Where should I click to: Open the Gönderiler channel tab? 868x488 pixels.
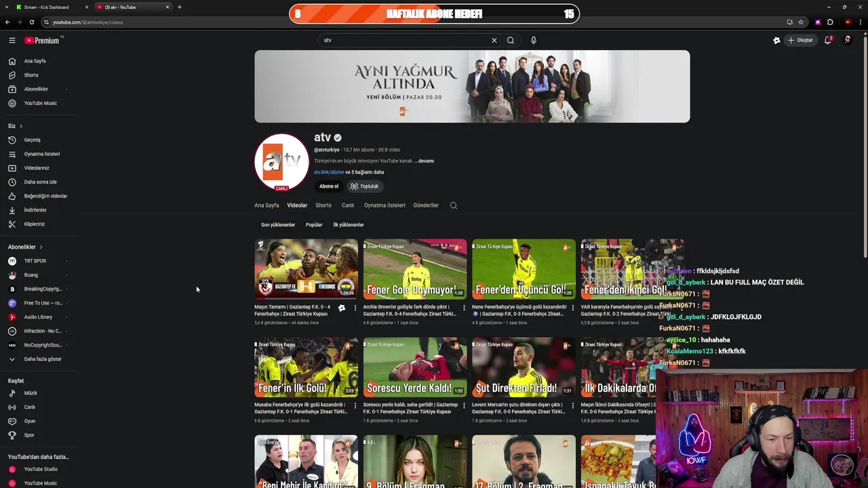point(426,205)
